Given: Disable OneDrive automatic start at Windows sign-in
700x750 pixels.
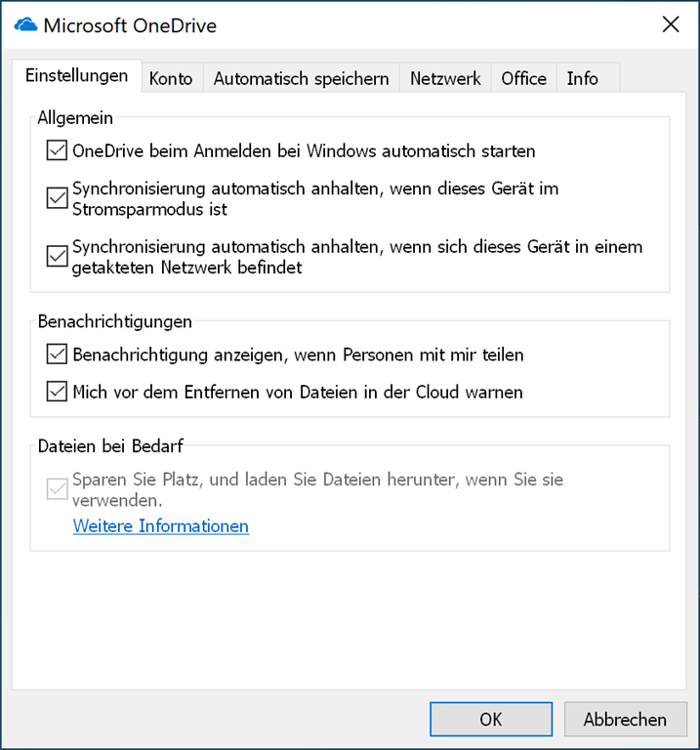Looking at the screenshot, I should [56, 151].
